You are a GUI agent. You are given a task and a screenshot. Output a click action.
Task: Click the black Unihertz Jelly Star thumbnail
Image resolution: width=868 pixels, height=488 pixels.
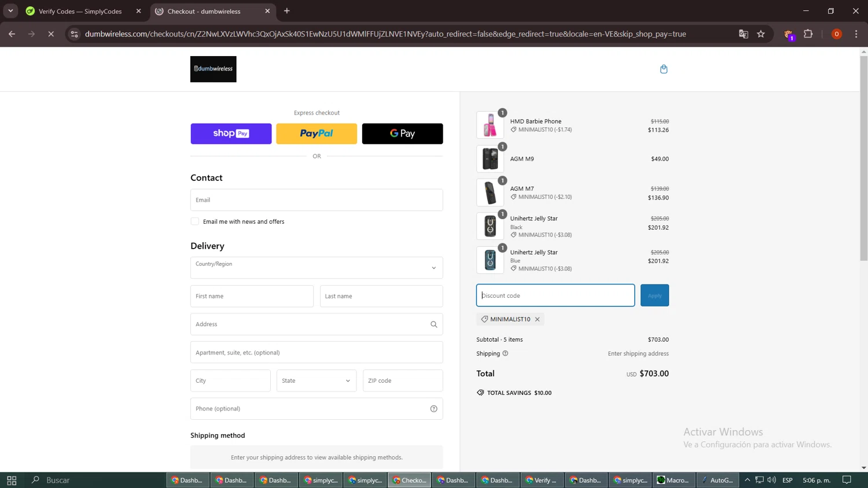pos(490,226)
